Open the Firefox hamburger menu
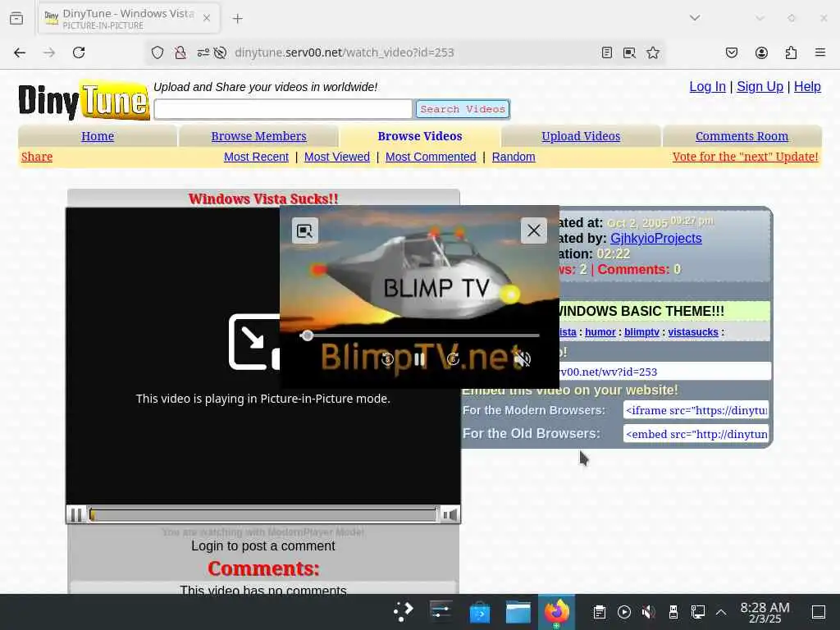The width and height of the screenshot is (840, 630). (x=820, y=52)
